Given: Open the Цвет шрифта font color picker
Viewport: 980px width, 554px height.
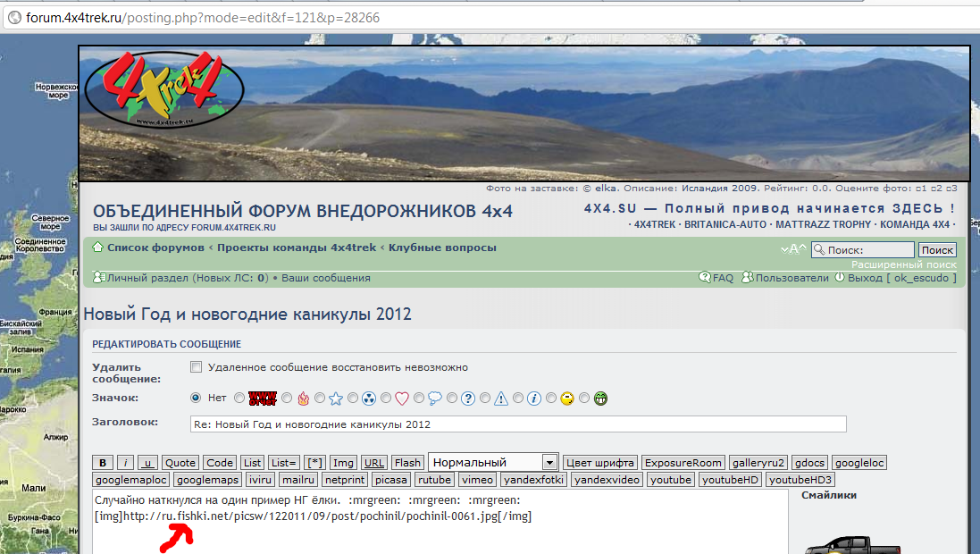Looking at the screenshot, I should point(600,463).
